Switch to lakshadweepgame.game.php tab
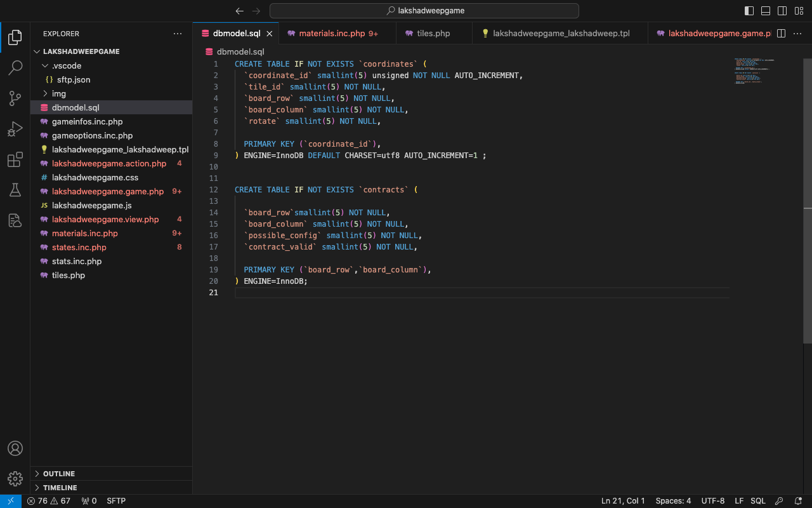Image resolution: width=812 pixels, height=508 pixels. point(709,34)
